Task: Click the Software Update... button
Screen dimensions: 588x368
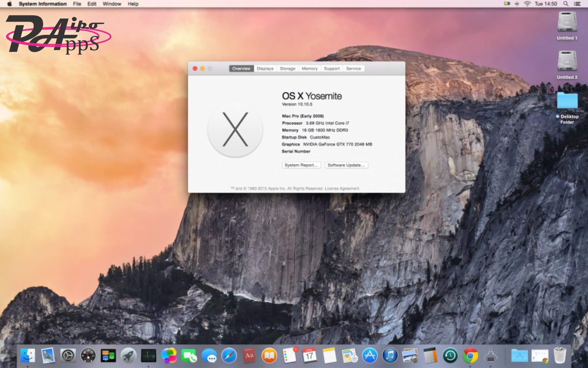Action: (346, 165)
